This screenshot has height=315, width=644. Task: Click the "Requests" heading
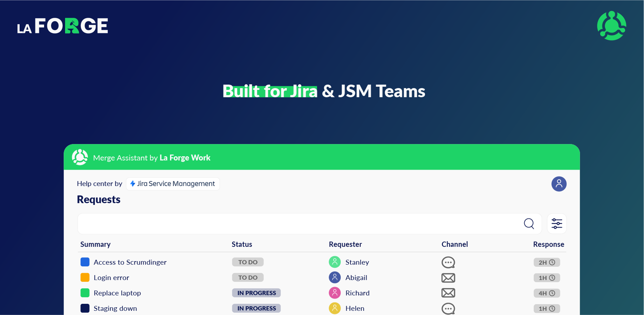98,199
